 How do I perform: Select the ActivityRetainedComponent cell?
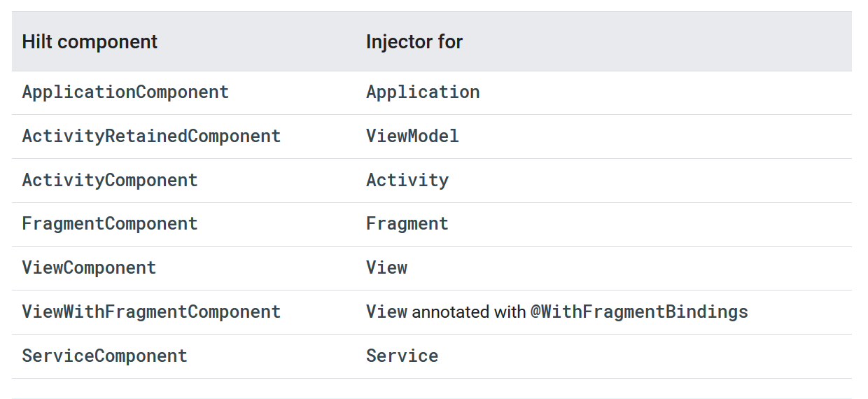point(151,136)
